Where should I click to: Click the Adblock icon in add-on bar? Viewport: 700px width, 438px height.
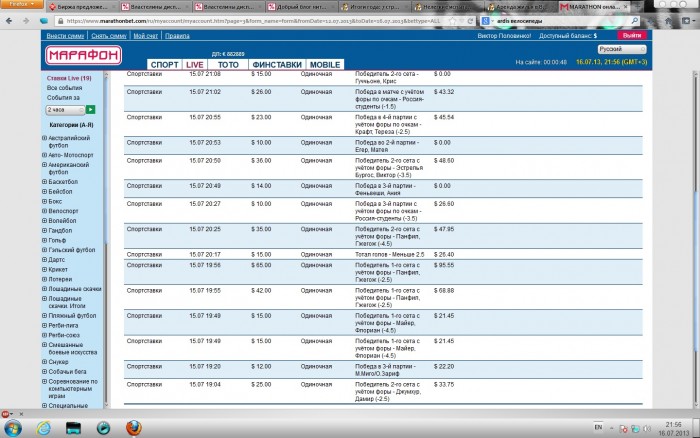[5, 414]
